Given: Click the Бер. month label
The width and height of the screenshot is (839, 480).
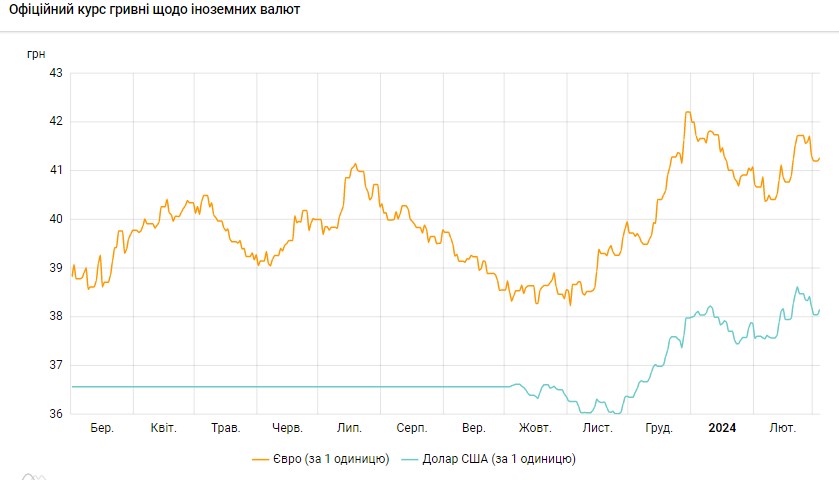Looking at the screenshot, I should pyautogui.click(x=102, y=428).
